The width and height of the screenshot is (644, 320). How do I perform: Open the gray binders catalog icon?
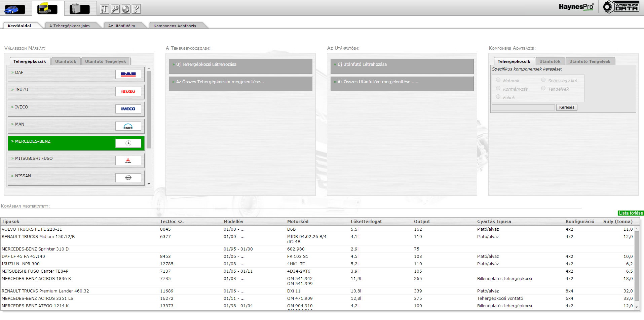coord(80,9)
